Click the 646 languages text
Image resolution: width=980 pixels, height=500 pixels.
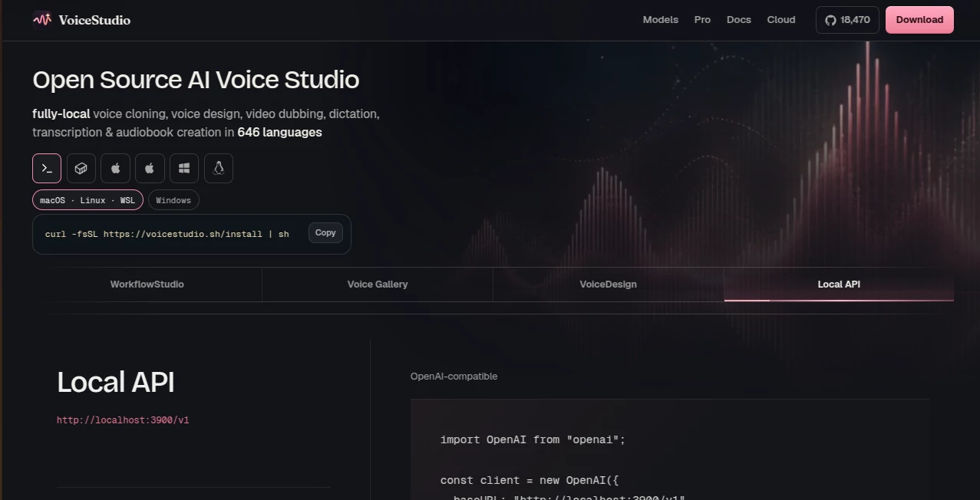(x=279, y=133)
